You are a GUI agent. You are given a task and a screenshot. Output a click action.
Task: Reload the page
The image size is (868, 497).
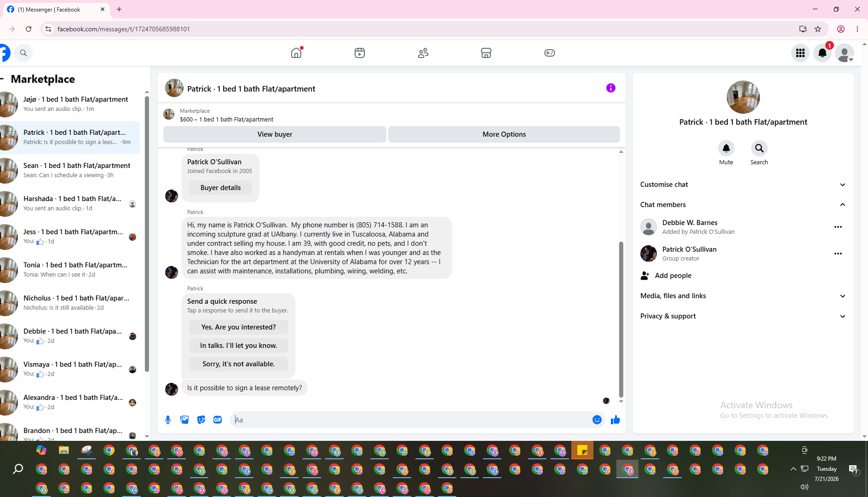coord(29,29)
